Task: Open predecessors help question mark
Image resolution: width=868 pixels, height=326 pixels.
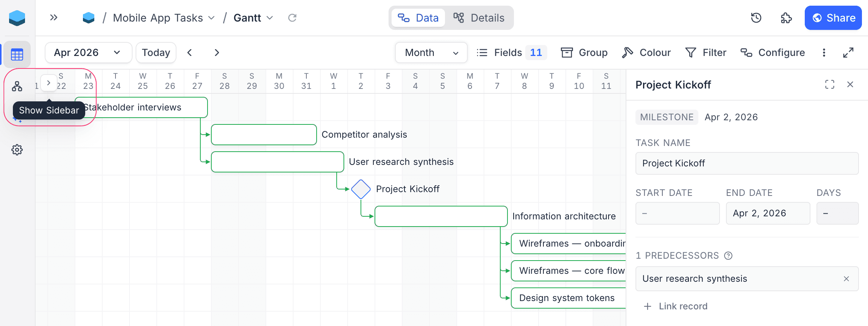Action: [x=728, y=256]
